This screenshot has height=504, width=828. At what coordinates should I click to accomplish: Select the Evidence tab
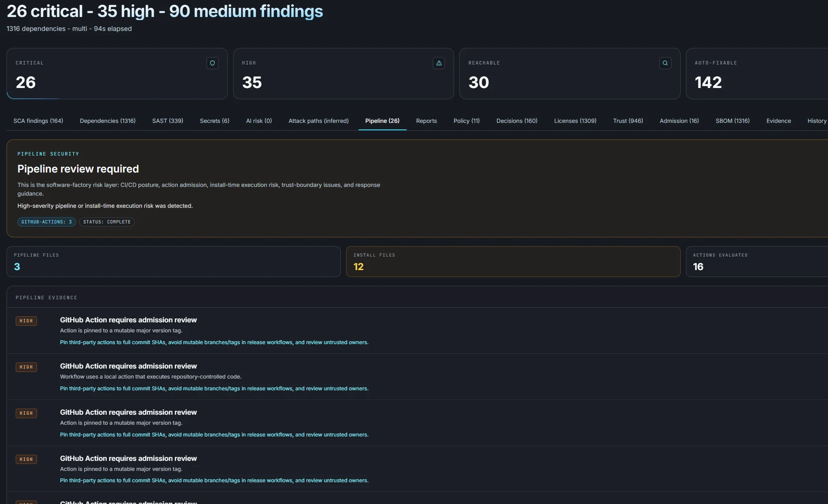click(779, 121)
